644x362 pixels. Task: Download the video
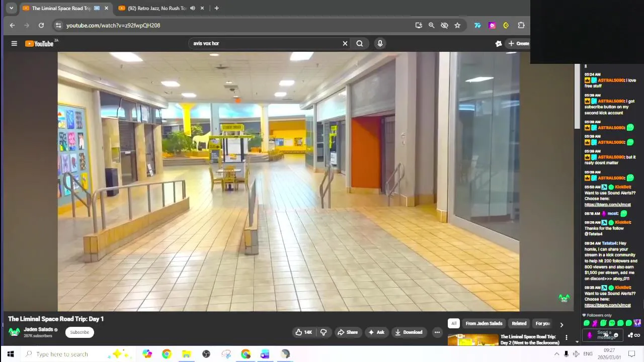click(x=408, y=332)
